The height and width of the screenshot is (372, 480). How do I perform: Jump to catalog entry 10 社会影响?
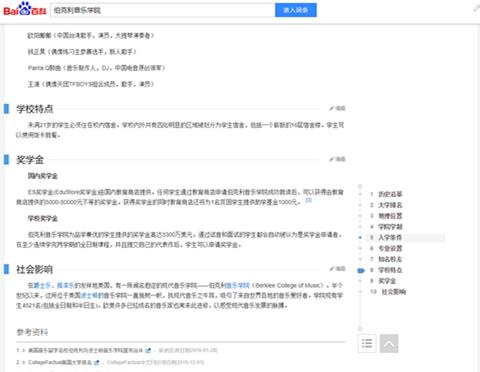393,292
